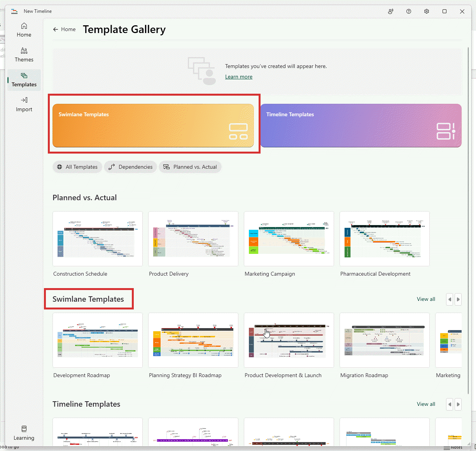
Task: Select the purple Timeline Templates banner
Action: 361,125
